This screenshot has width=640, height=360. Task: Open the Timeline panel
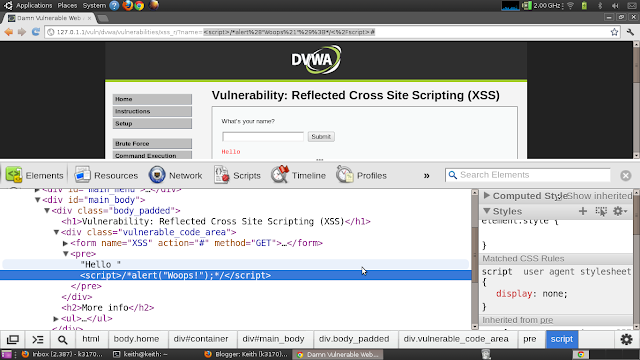(298, 175)
